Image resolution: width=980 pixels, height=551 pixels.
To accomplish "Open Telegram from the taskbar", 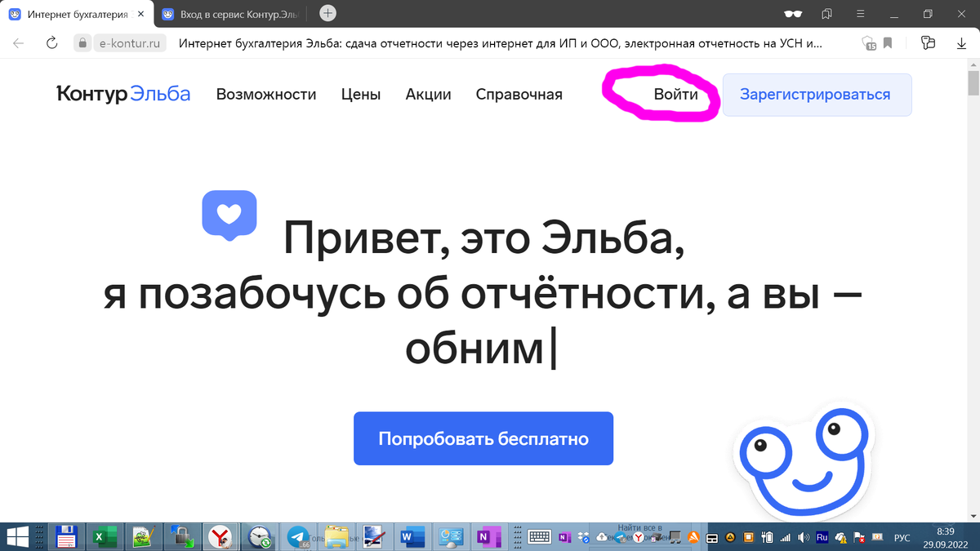I will pos(299,536).
